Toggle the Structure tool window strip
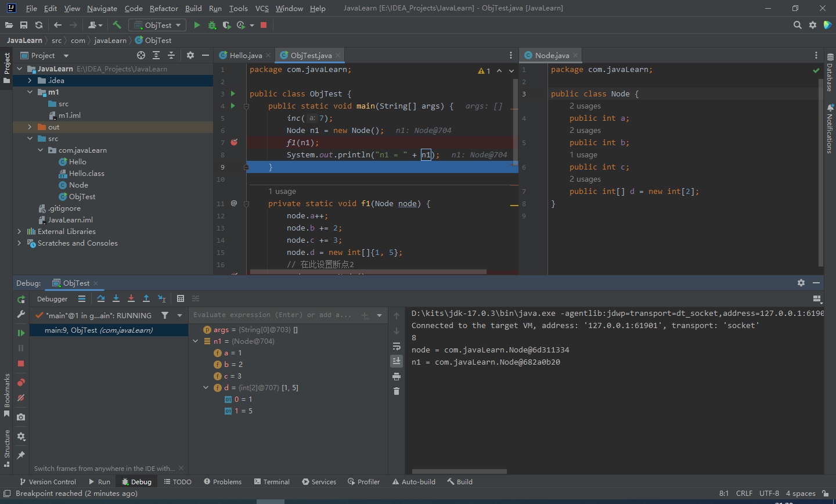The height and width of the screenshot is (504, 836). click(6, 448)
